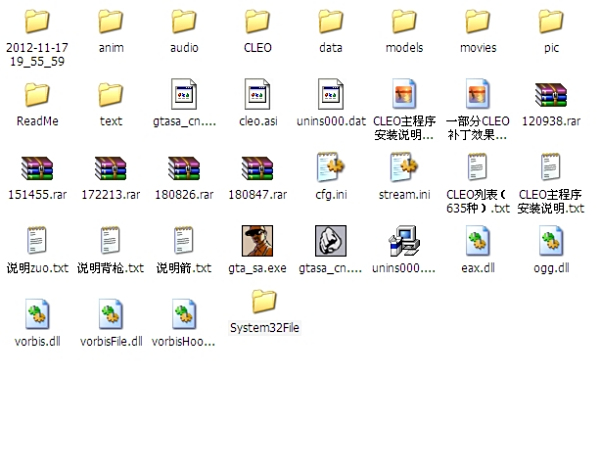Click the "models" folder name

pyautogui.click(x=404, y=48)
